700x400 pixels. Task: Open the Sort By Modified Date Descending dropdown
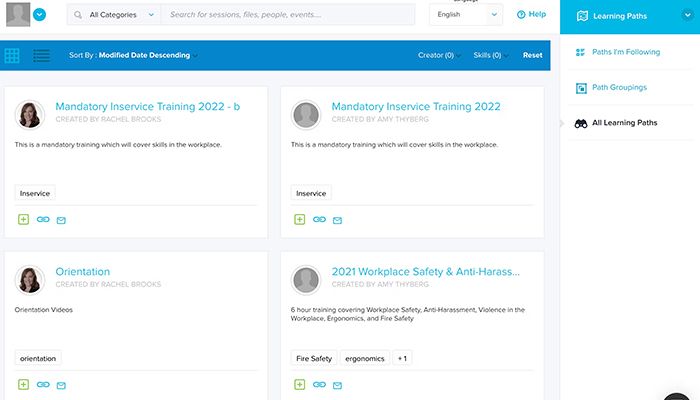pyautogui.click(x=133, y=55)
